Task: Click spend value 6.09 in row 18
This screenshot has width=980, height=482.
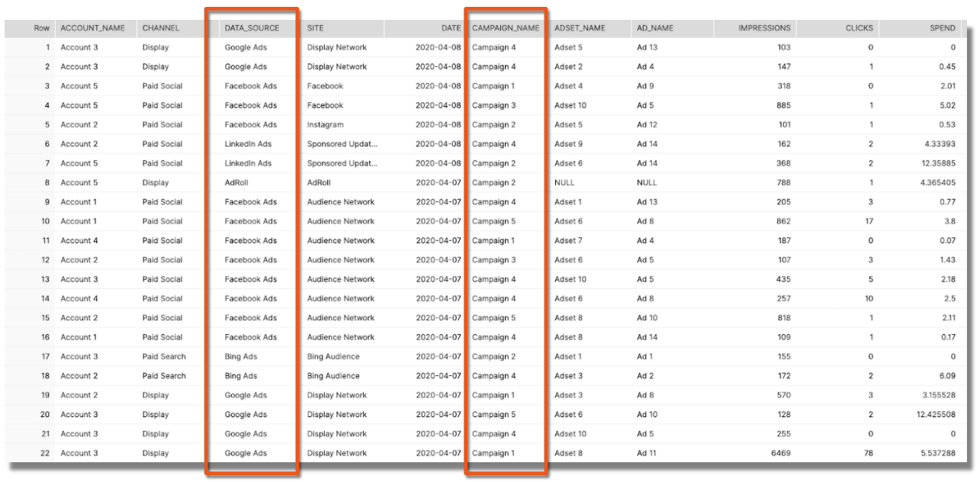Action: 947,376
